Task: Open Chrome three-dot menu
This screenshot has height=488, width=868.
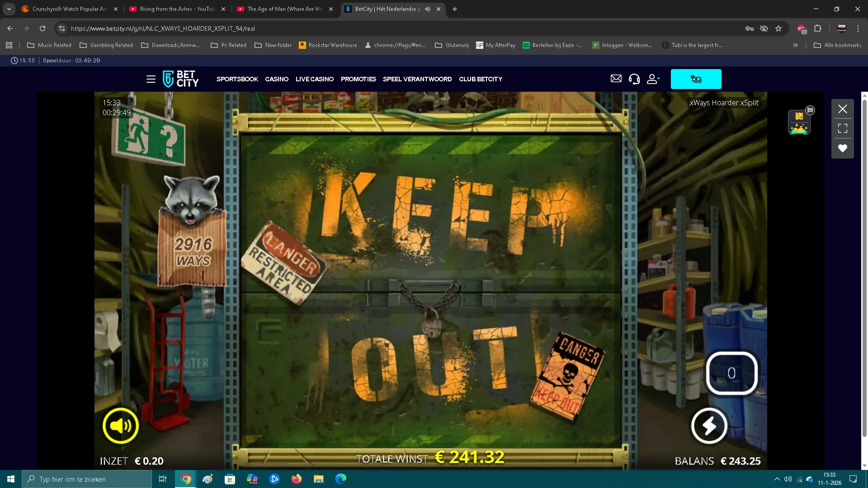Action: [x=858, y=28]
